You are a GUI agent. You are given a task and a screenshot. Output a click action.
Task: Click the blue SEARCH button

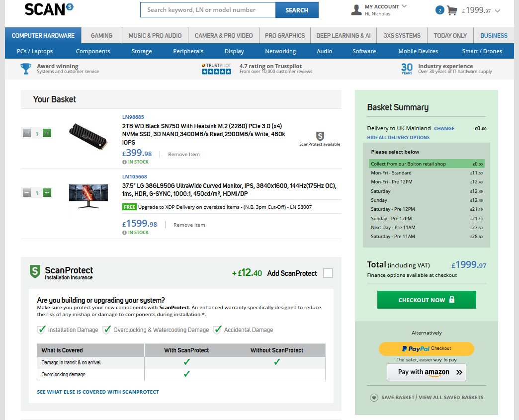tap(297, 10)
